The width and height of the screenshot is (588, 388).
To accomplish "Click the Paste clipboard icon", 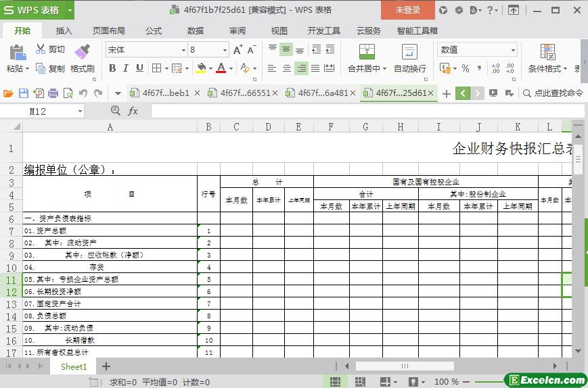I will 17,53.
